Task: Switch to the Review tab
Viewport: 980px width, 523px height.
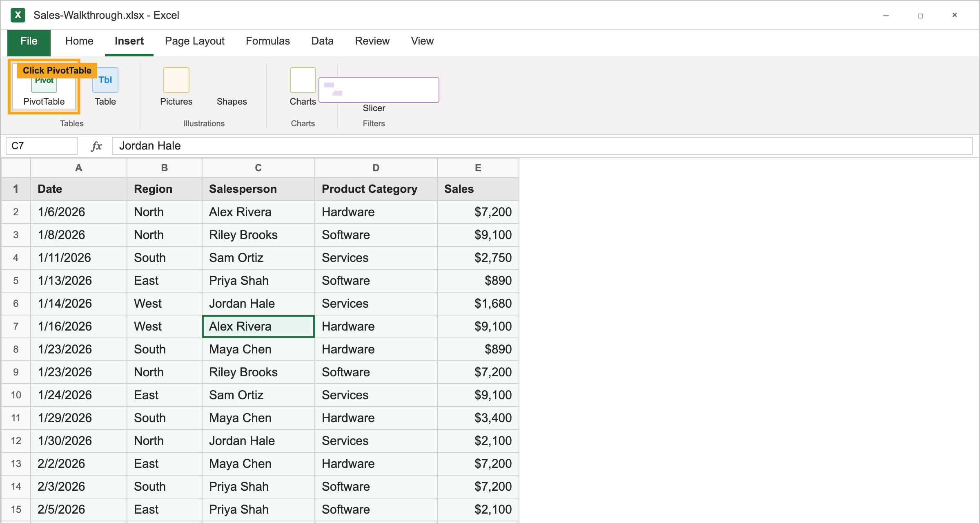Action: [x=372, y=41]
